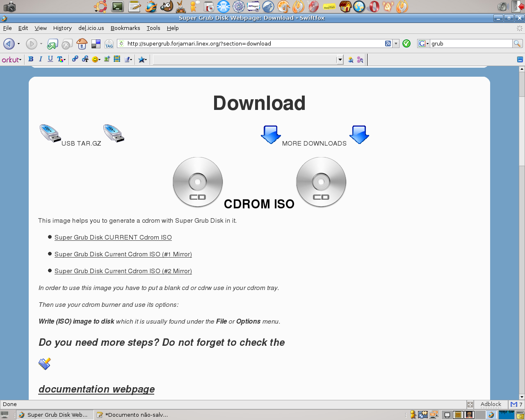Click the TAG this page icon
This screenshot has height=420, width=525.
[109, 44]
